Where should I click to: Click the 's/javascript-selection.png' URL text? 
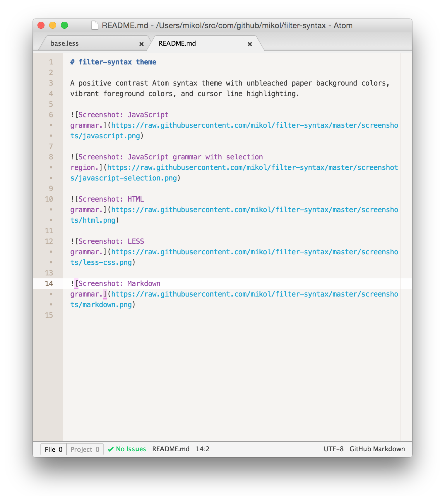coord(124,178)
